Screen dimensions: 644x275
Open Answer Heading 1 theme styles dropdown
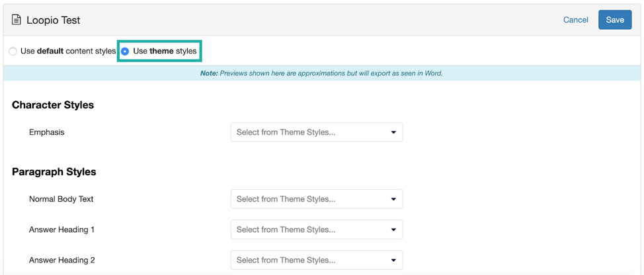tap(317, 229)
